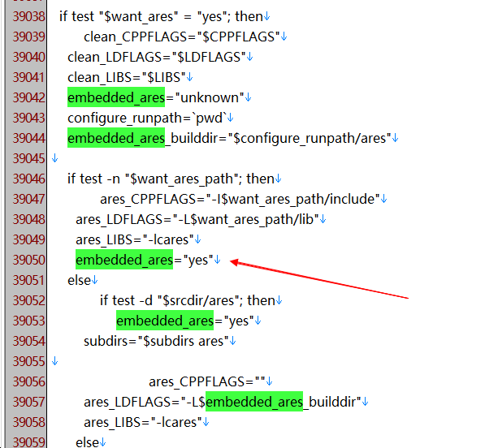Place cursor on clean_LDFLAGS text
Viewport: 498px width, 448px height.
tap(154, 57)
